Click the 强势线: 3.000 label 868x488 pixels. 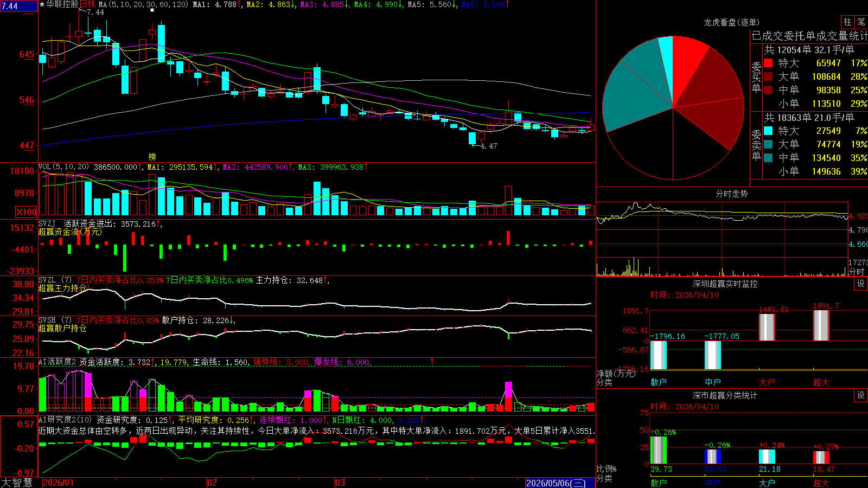coord(281,362)
